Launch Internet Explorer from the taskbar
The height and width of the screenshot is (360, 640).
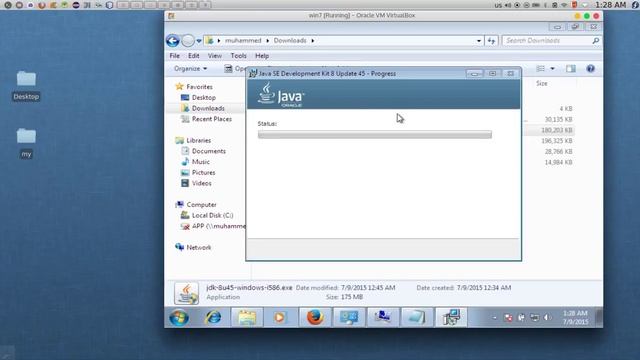(x=213, y=317)
